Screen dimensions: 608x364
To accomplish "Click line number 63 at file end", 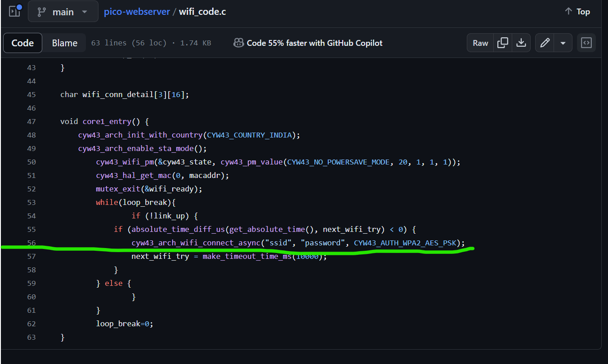I will click(x=31, y=337).
